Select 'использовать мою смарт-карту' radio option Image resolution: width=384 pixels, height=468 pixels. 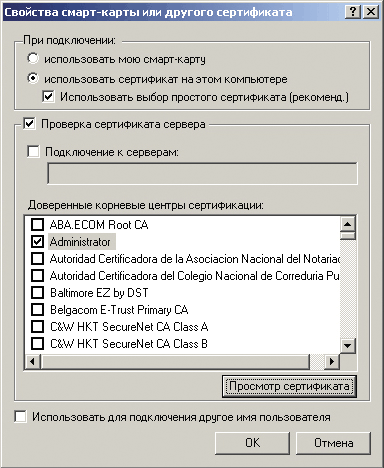click(33, 59)
